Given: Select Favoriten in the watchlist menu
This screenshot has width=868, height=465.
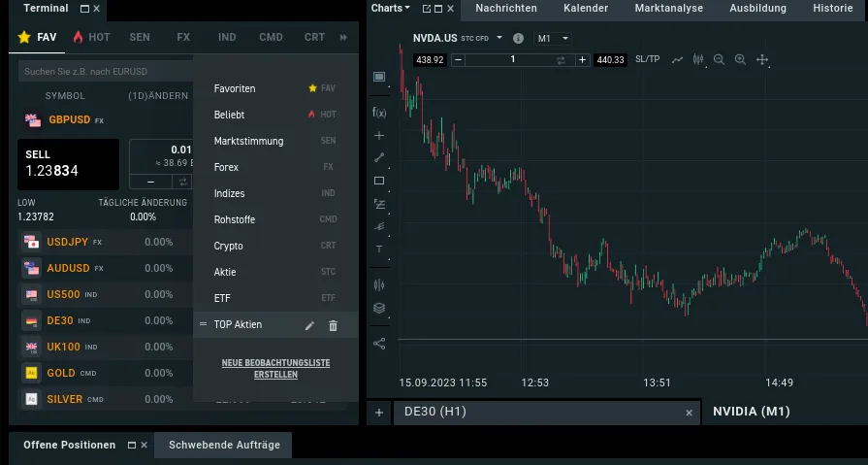Looking at the screenshot, I should (x=275, y=88).
